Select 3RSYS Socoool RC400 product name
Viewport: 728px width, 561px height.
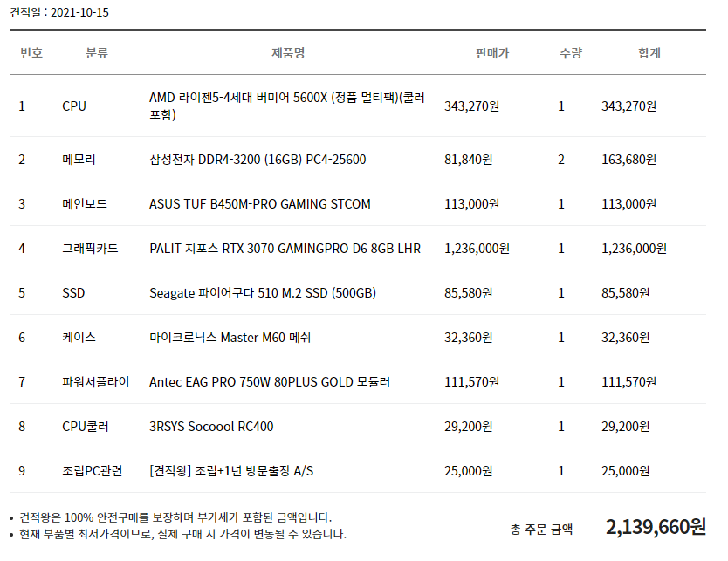coord(211,427)
